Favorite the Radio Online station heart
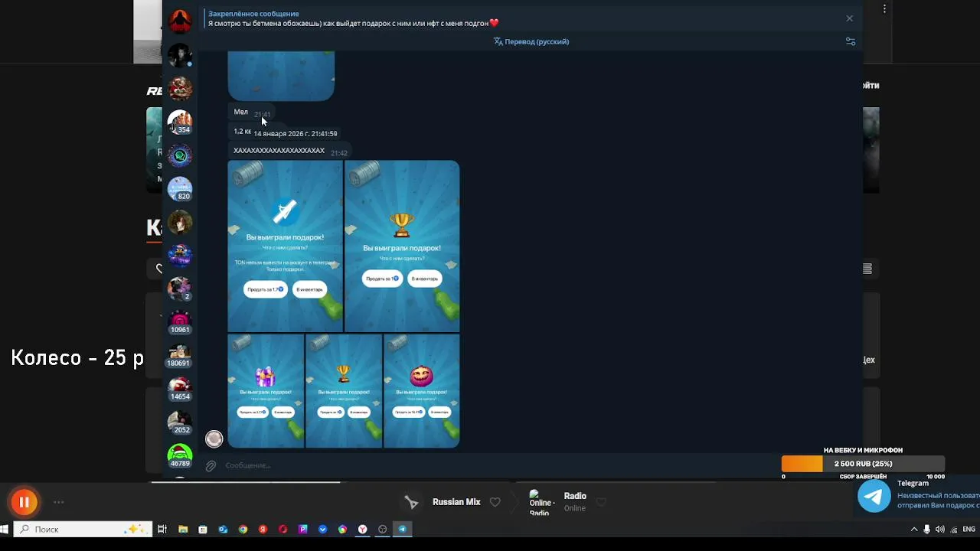Screen dimensions: 980x551 (601, 502)
